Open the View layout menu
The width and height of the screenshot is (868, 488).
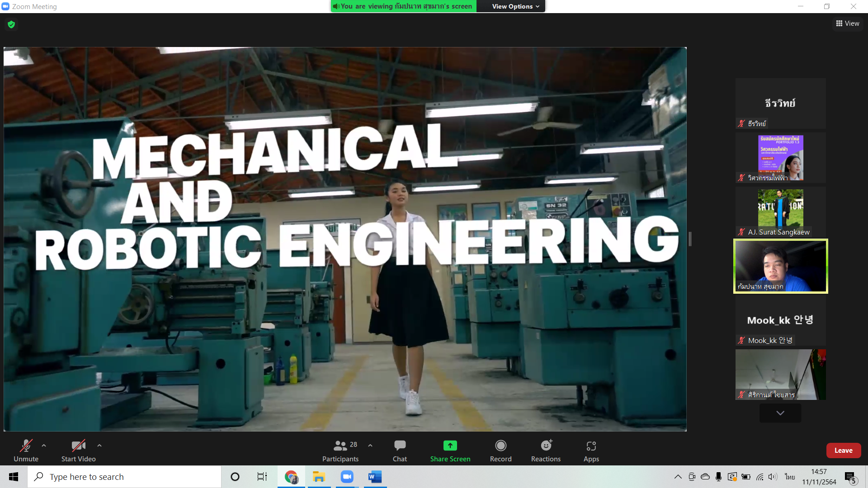tap(848, 23)
